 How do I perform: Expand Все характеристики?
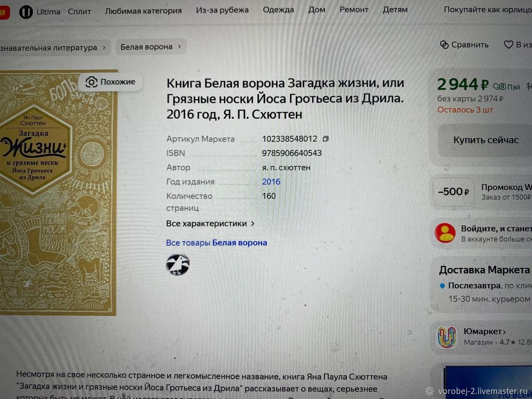click(x=210, y=224)
